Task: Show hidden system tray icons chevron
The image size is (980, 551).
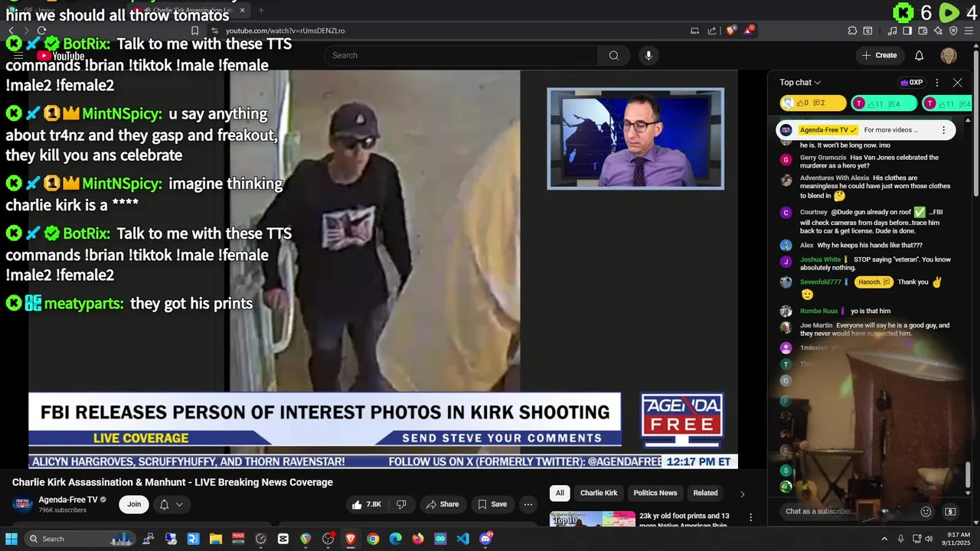Action: point(885,539)
